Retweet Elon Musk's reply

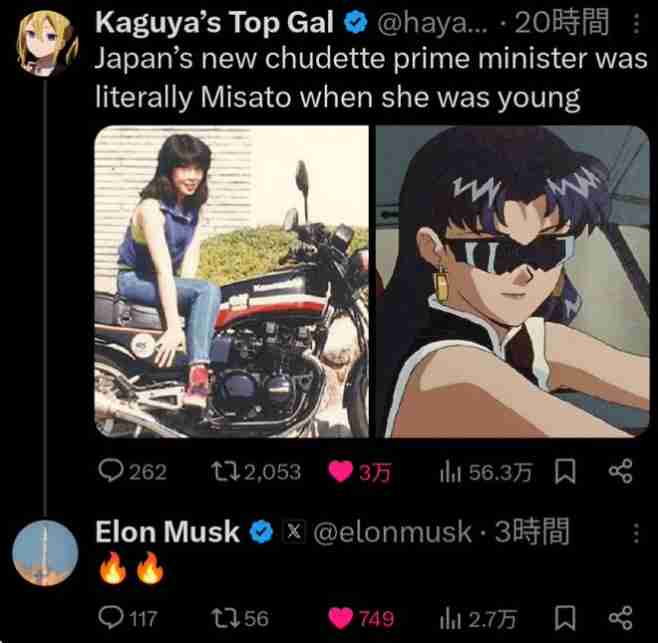tap(229, 618)
